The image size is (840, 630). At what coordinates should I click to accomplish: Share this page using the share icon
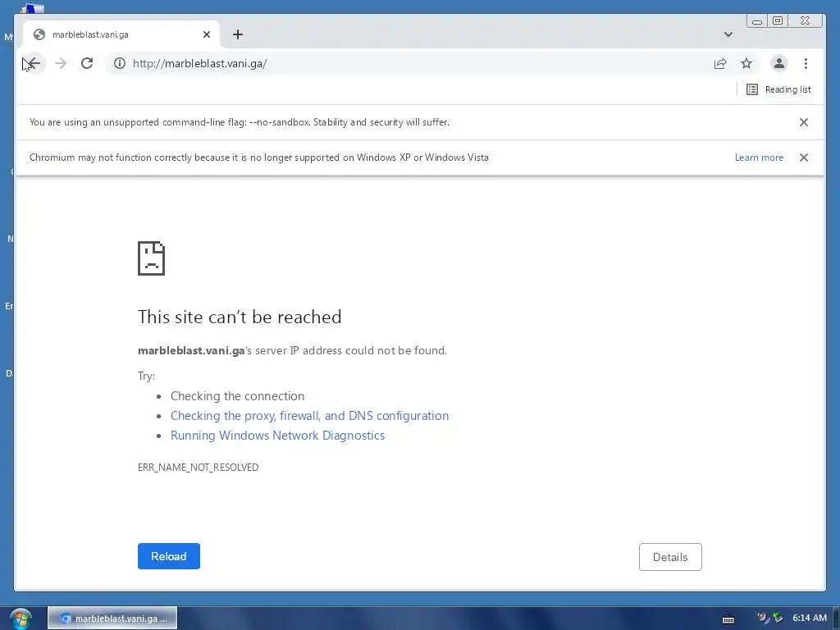pos(720,63)
